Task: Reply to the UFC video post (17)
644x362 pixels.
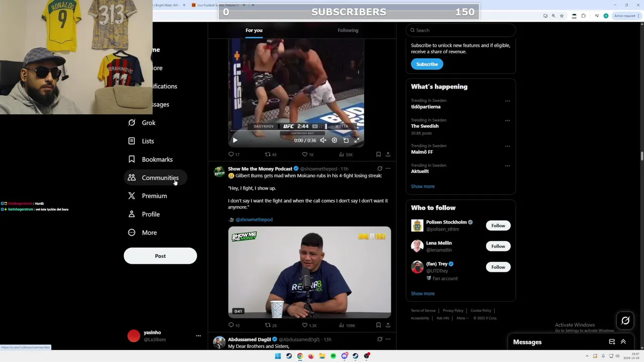Action: pyautogui.click(x=234, y=154)
